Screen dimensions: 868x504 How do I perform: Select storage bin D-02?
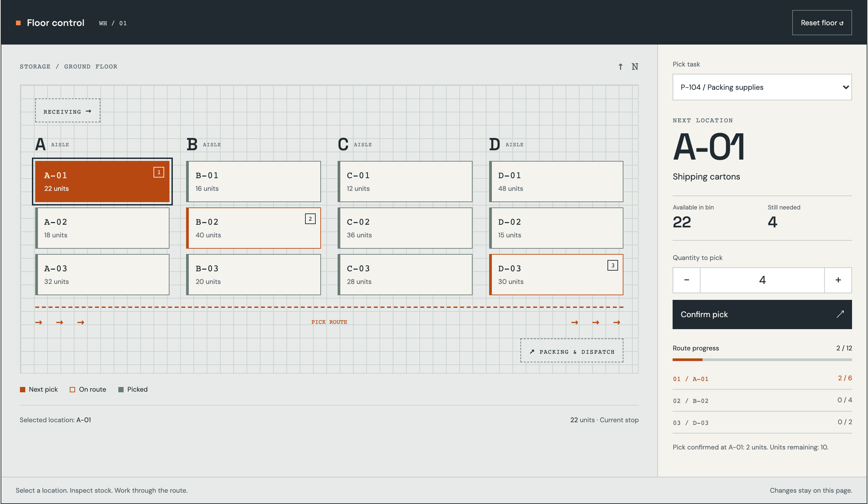(556, 228)
